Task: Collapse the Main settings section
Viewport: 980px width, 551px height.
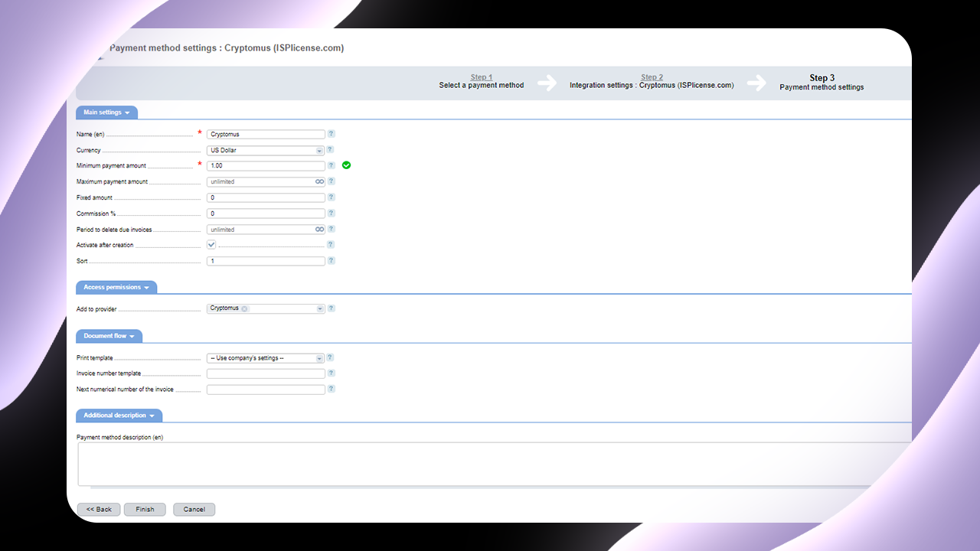Action: (x=106, y=112)
